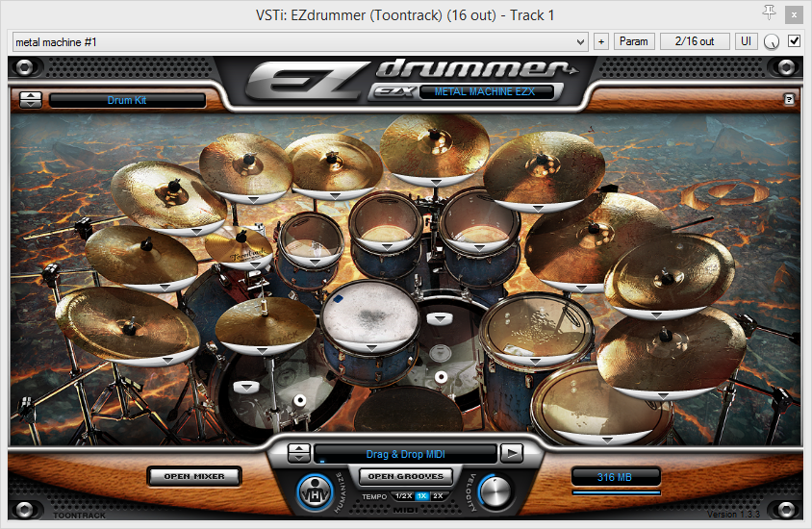Click the '+' button next to preset box
The width and height of the screenshot is (812, 529).
600,41
